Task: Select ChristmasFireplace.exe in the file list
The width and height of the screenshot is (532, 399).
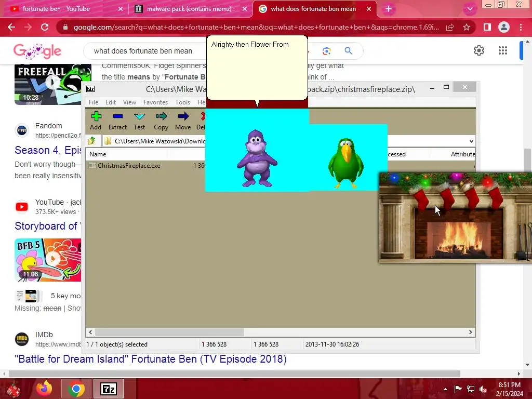Action: [129, 166]
